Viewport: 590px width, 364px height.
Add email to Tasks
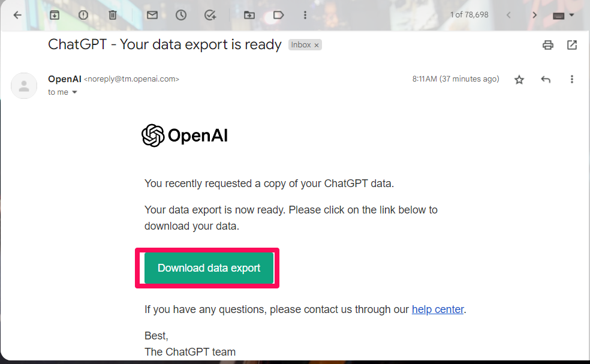pyautogui.click(x=210, y=15)
